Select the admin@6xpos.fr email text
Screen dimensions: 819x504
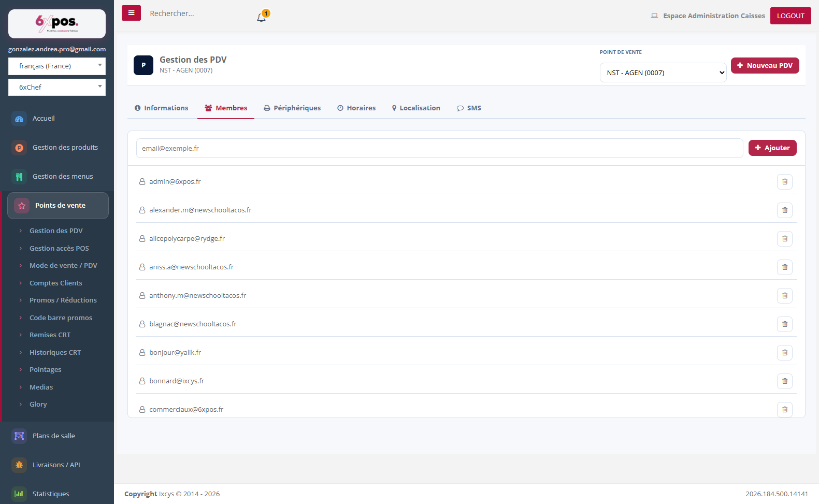click(x=175, y=182)
